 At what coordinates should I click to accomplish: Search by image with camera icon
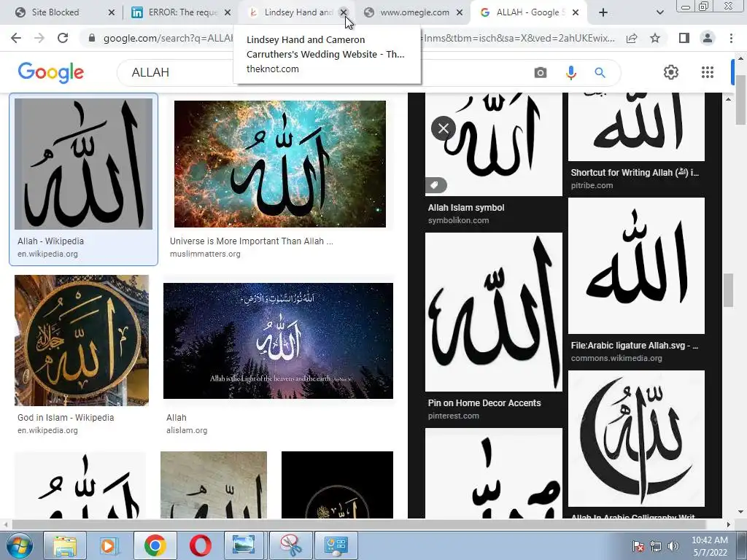click(x=541, y=73)
